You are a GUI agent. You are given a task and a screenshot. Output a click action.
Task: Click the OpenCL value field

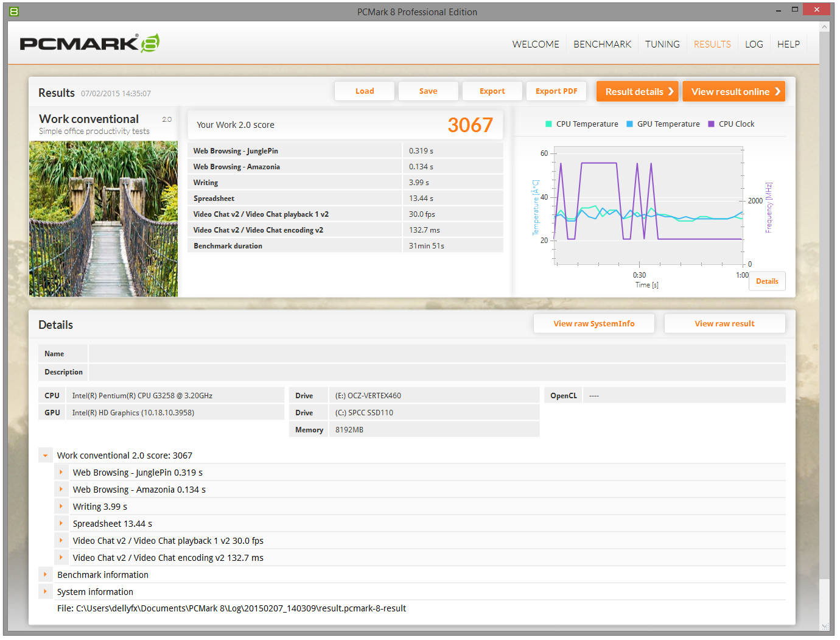tap(684, 396)
